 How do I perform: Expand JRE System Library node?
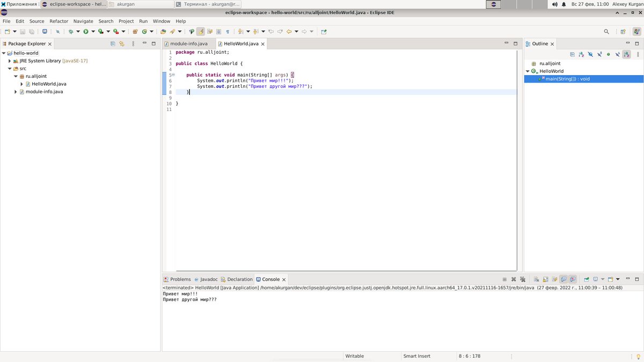pos(9,61)
